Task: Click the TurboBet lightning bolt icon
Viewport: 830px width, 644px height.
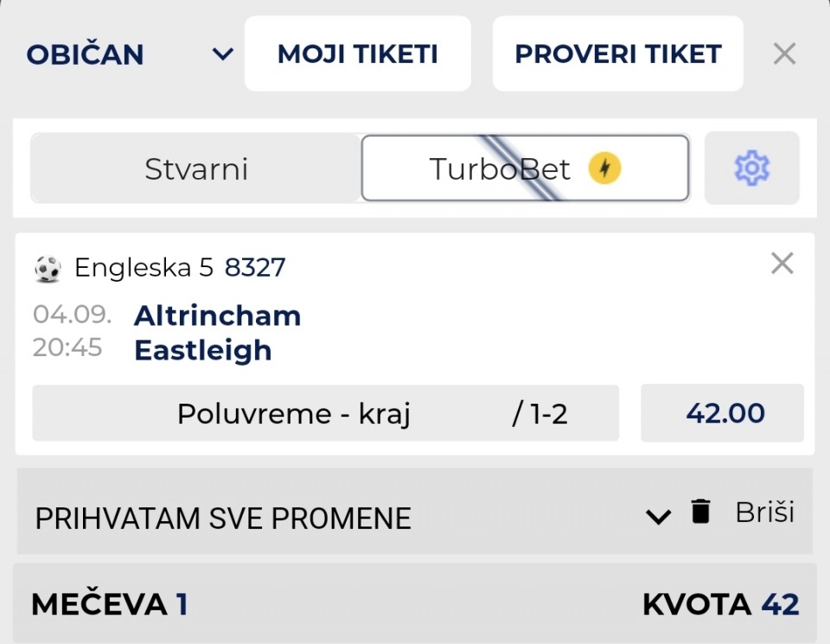Action: [604, 169]
